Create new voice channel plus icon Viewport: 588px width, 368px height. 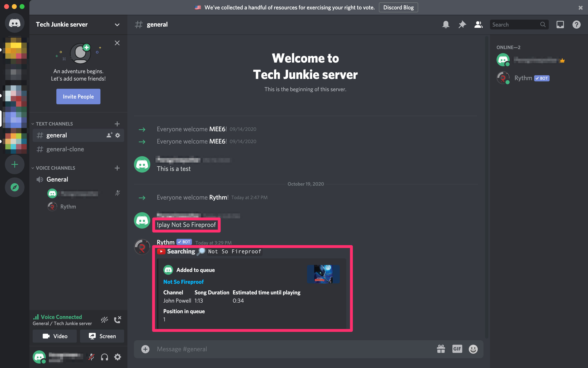117,168
